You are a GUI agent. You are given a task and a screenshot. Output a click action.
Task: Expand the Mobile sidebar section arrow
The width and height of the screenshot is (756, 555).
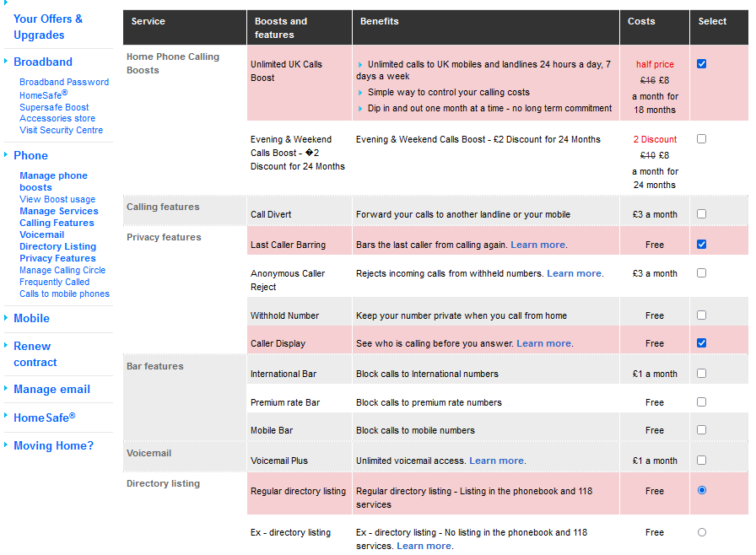7,318
